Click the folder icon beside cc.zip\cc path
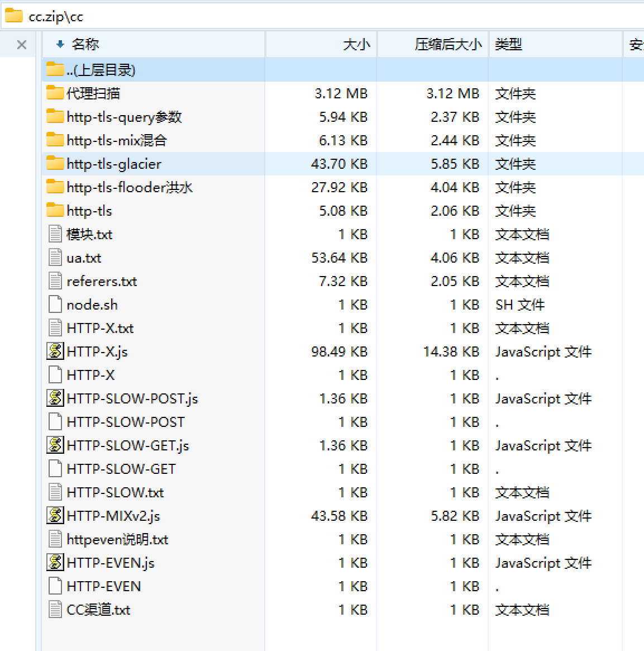The image size is (644, 651). [x=14, y=16]
